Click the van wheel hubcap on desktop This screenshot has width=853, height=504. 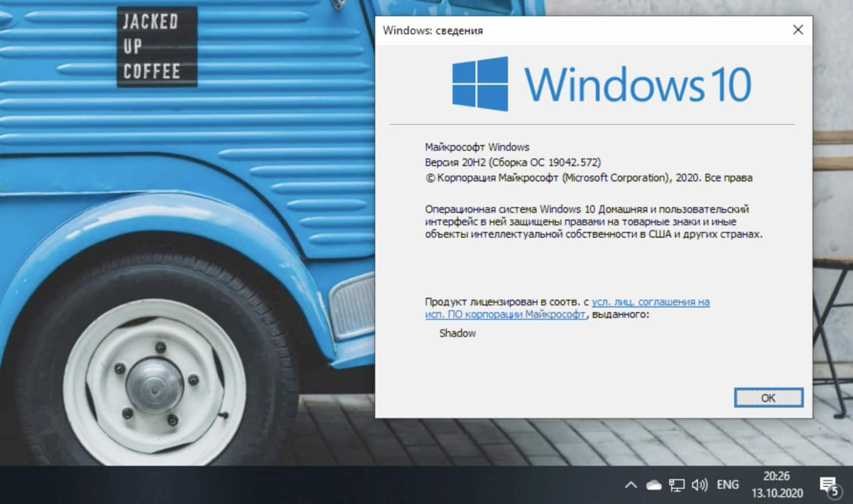click(x=154, y=383)
